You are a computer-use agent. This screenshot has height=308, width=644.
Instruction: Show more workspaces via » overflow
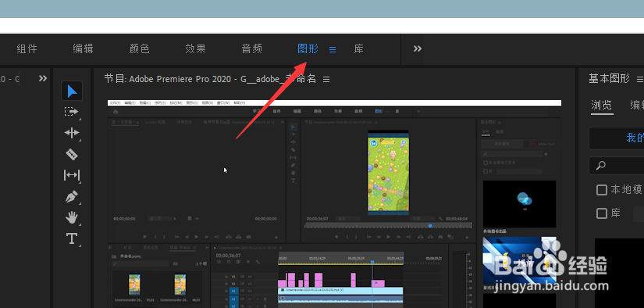click(418, 48)
